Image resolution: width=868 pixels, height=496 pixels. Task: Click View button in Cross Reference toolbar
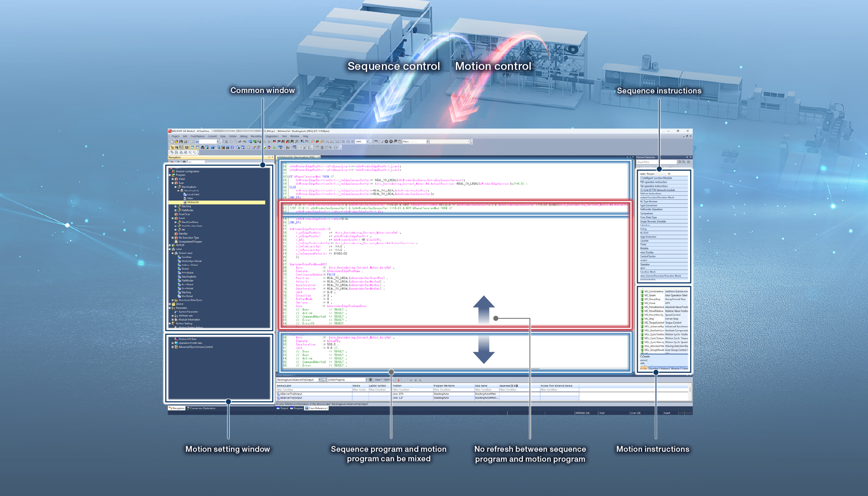click(x=378, y=380)
